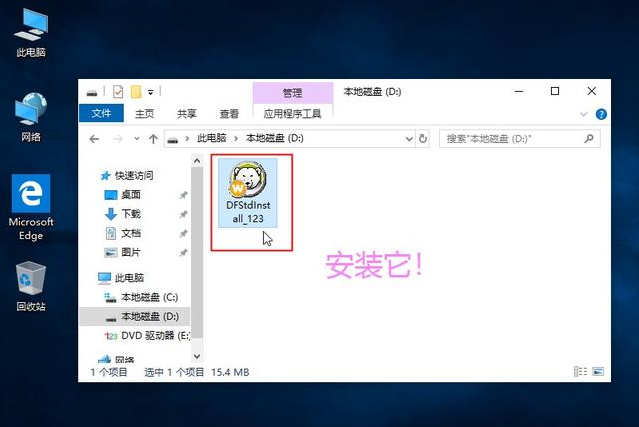Click the navigation pane scrollbar thumb
The width and height of the screenshot is (639, 427).
coord(197,253)
